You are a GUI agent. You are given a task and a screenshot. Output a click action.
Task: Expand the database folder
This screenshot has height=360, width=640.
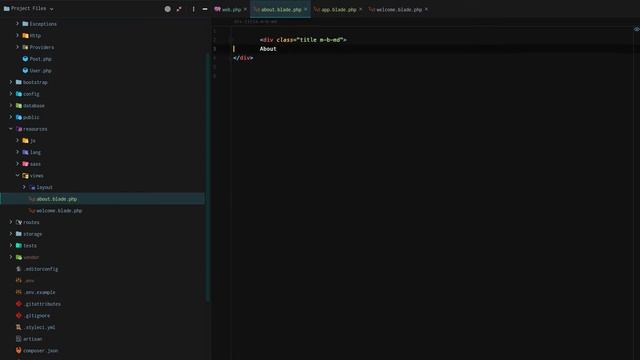tap(11, 105)
